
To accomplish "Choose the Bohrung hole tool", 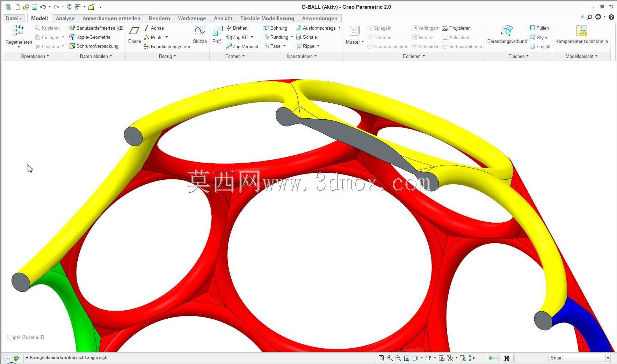I will (x=275, y=28).
